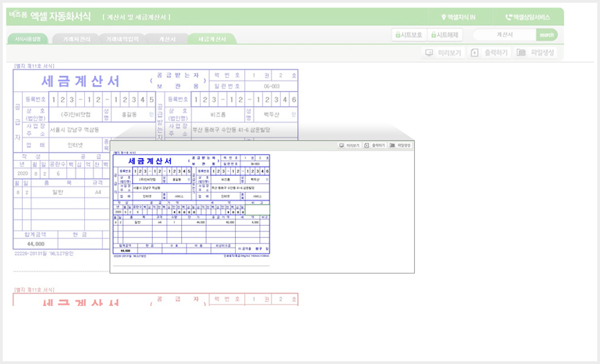Click the 일련번호 label in main form
The height and width of the screenshot is (364, 600).
point(227,86)
